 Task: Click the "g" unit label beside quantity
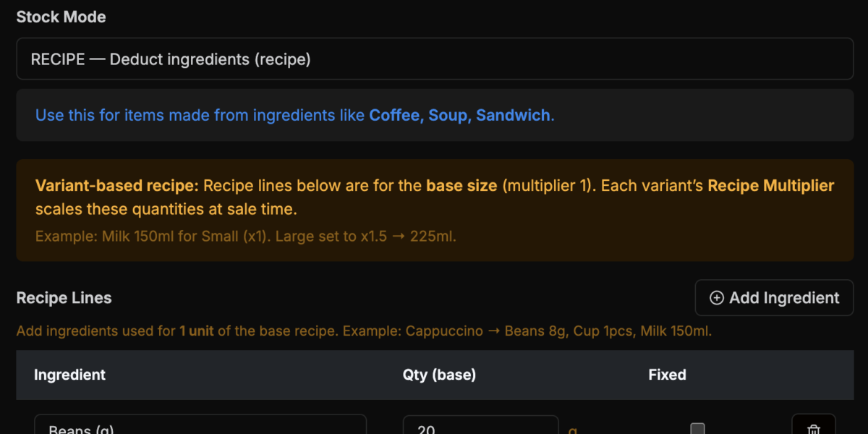[x=573, y=430]
